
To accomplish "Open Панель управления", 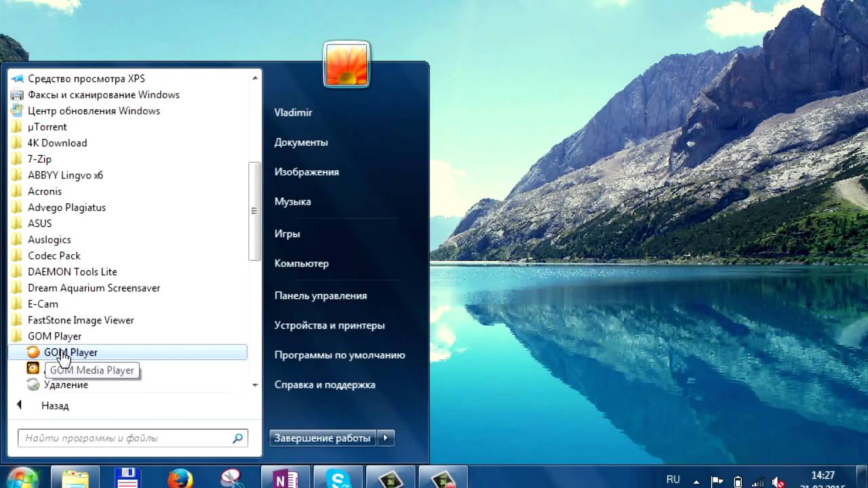I will point(320,296).
